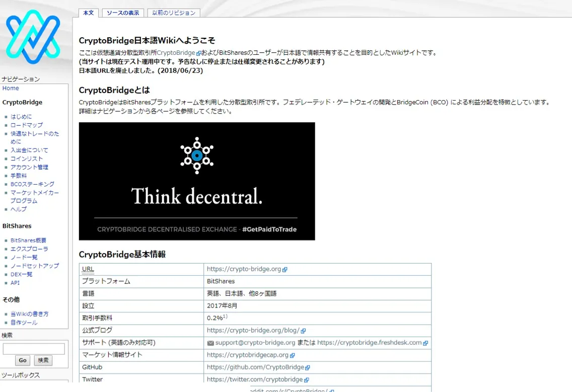
Task: Open 当Wikiの書き方 sidebar link
Action: point(30,314)
